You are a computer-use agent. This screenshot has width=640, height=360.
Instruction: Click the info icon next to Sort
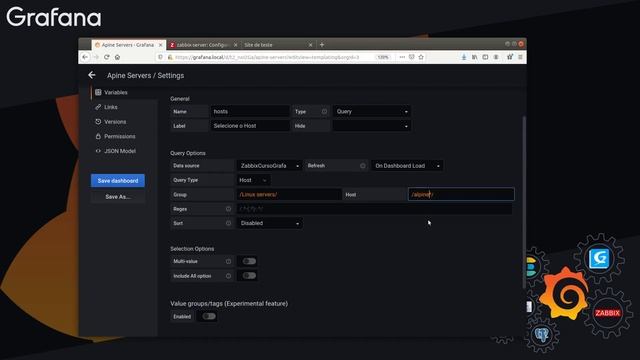pyautogui.click(x=228, y=223)
